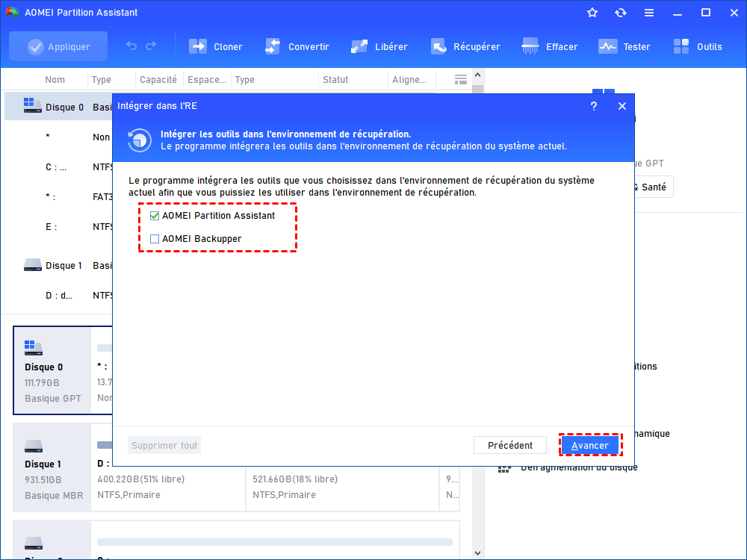747x560 pixels.
Task: Select Disque 1 row in partition list
Action: (58, 266)
